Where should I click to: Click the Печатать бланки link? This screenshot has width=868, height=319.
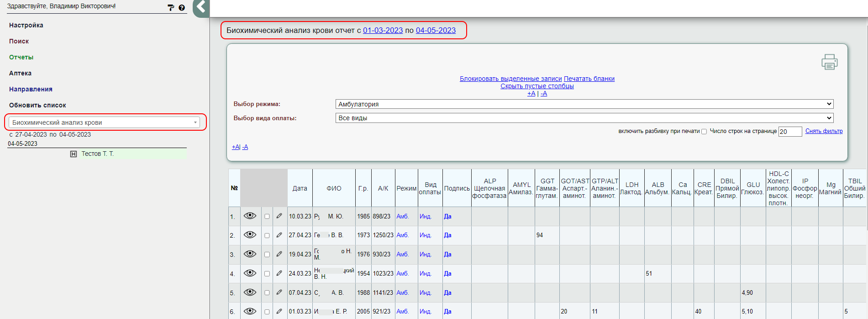pyautogui.click(x=589, y=79)
